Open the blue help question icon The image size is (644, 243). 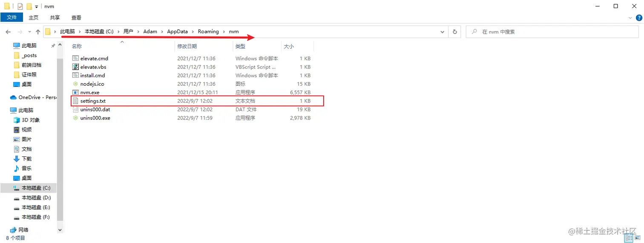coord(639,18)
